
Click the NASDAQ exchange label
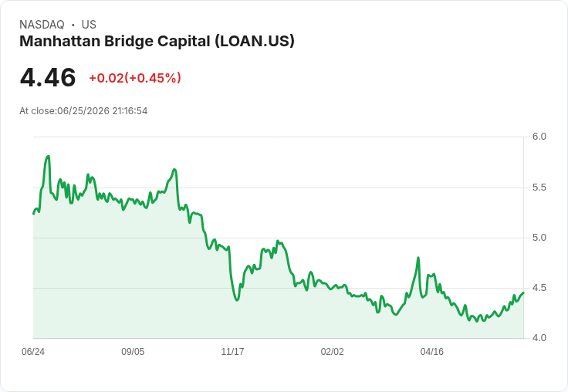coord(42,25)
